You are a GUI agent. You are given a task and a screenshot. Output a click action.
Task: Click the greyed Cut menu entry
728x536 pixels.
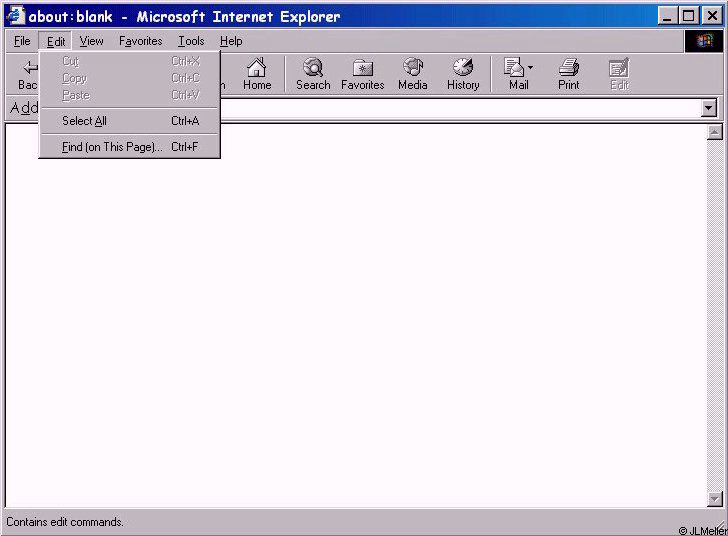coord(130,61)
